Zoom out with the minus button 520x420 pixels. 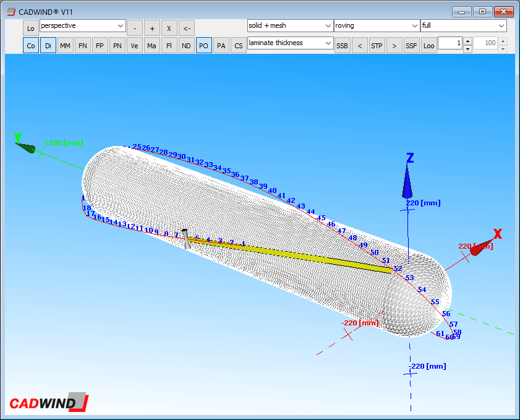coord(134,28)
